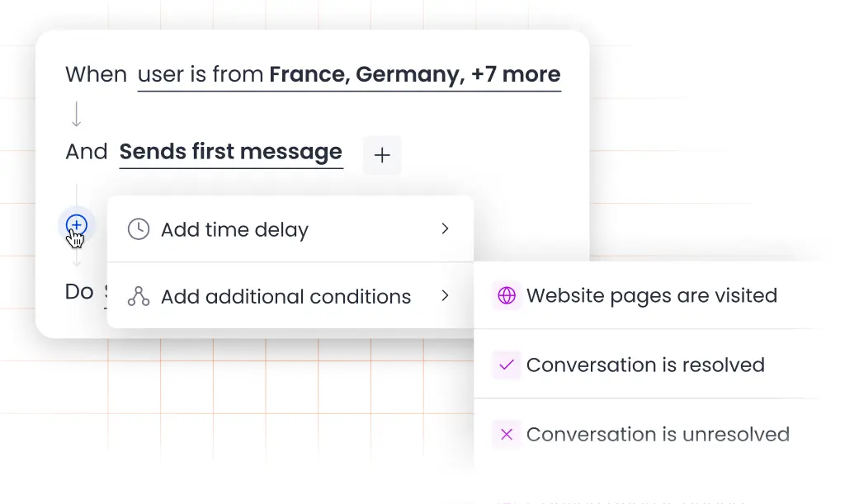Click the pink X icon for unresolved conversations

click(x=507, y=434)
